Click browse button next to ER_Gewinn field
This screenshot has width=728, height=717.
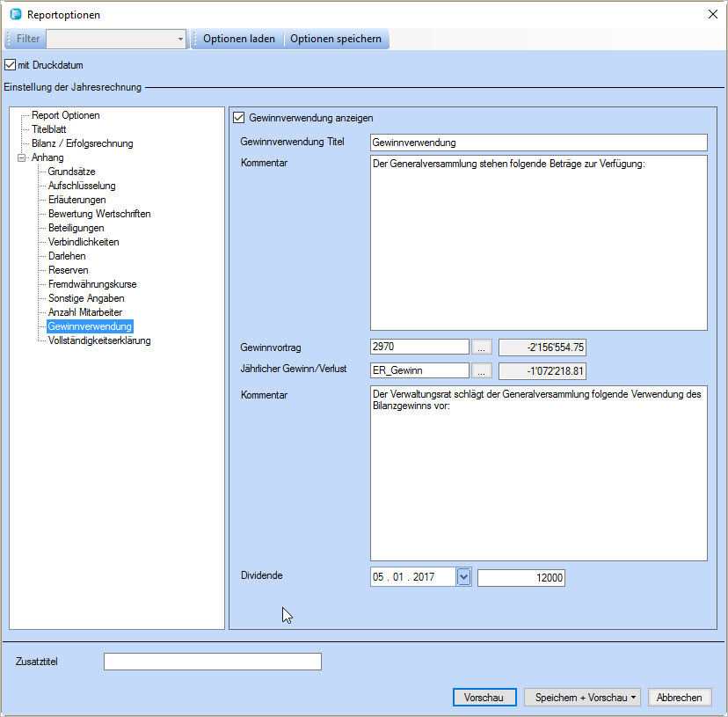coord(481,370)
